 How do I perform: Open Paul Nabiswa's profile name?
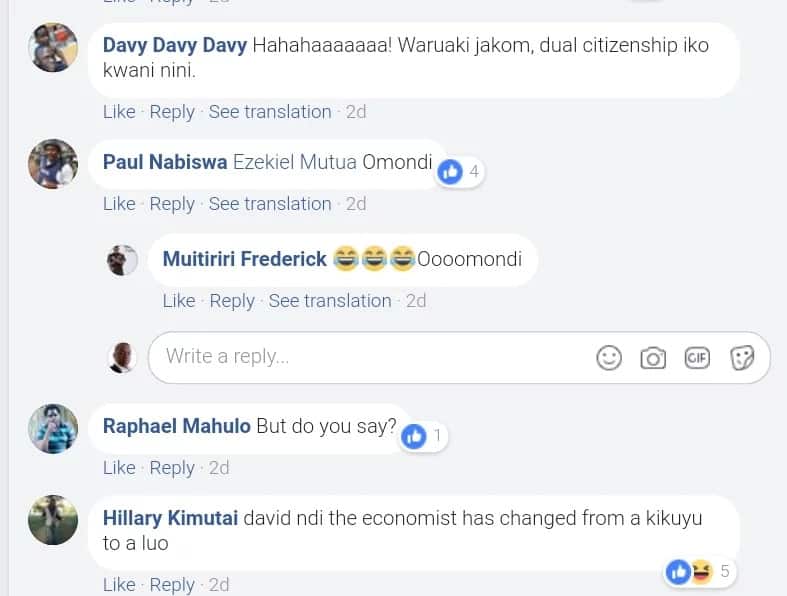pyautogui.click(x=165, y=162)
